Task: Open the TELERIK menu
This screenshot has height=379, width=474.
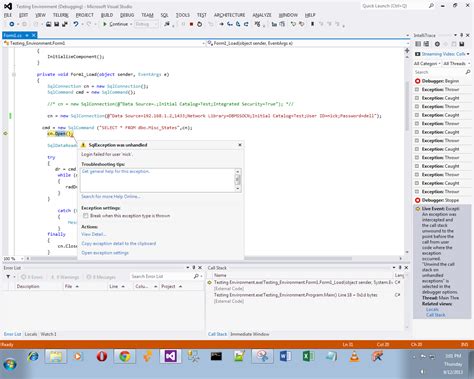Action: click(x=61, y=15)
